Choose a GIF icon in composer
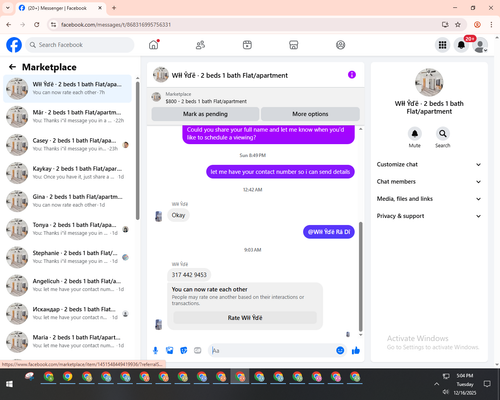Image resolution: width=500 pixels, height=400 pixels. click(x=198, y=350)
